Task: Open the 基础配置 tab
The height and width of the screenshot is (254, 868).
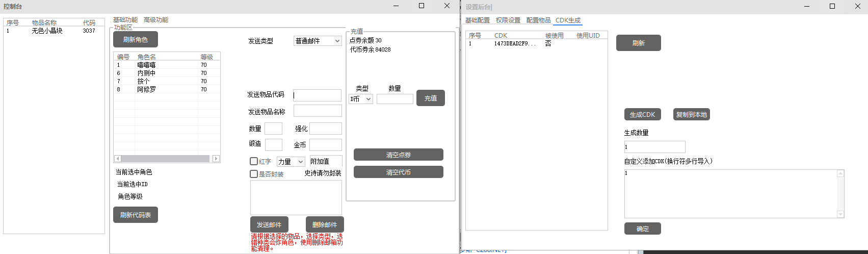Action: [478, 20]
